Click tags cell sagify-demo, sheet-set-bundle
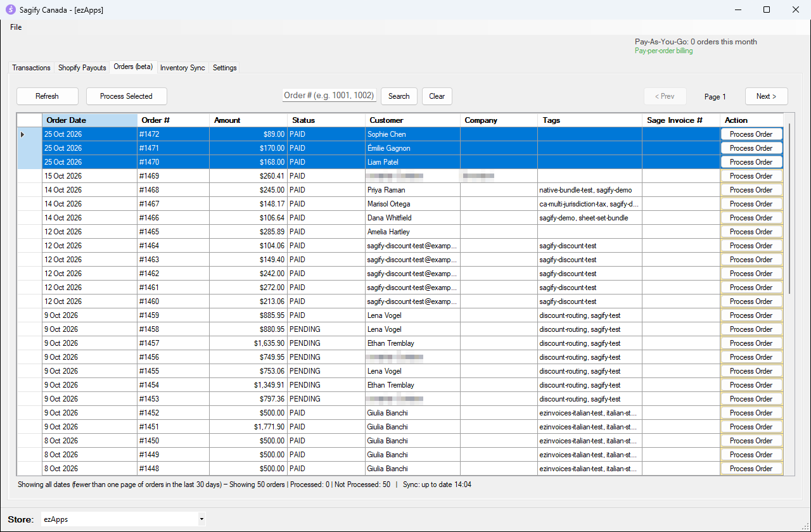 590,218
